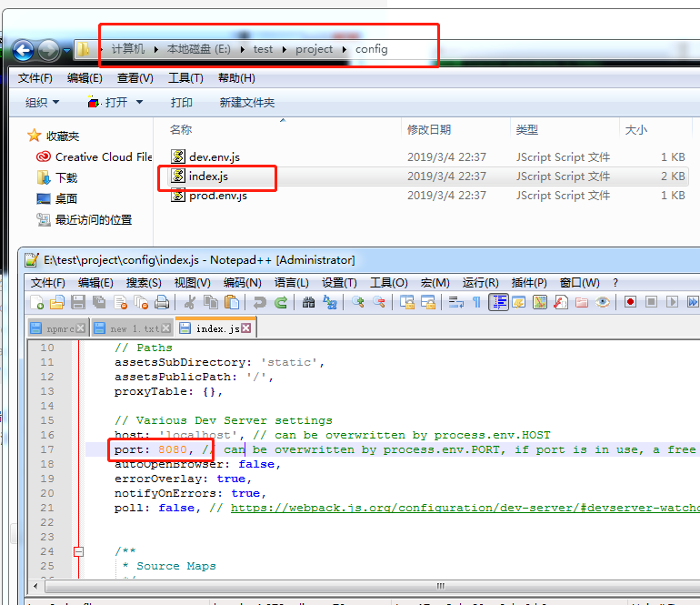Toggle show all characters (pilcrow) icon

[x=476, y=302]
